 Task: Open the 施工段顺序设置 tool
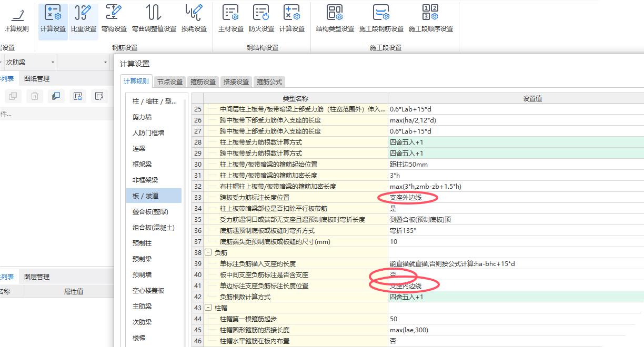(431, 19)
